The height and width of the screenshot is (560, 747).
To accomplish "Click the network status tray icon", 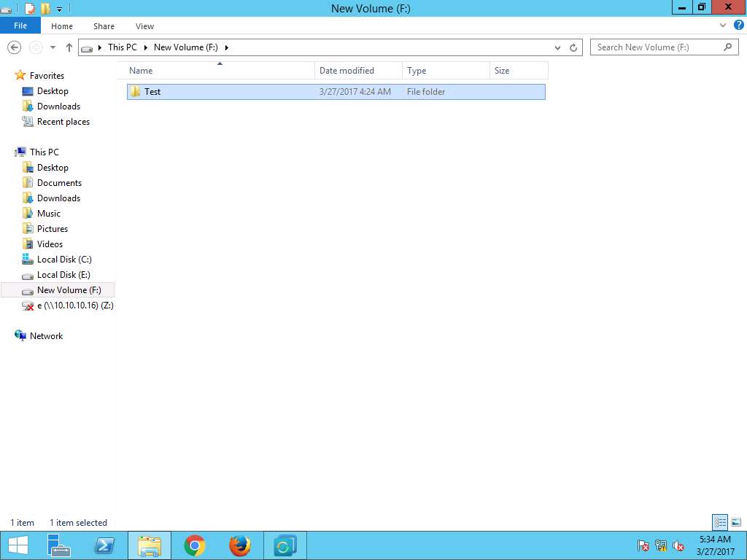I will 661,545.
